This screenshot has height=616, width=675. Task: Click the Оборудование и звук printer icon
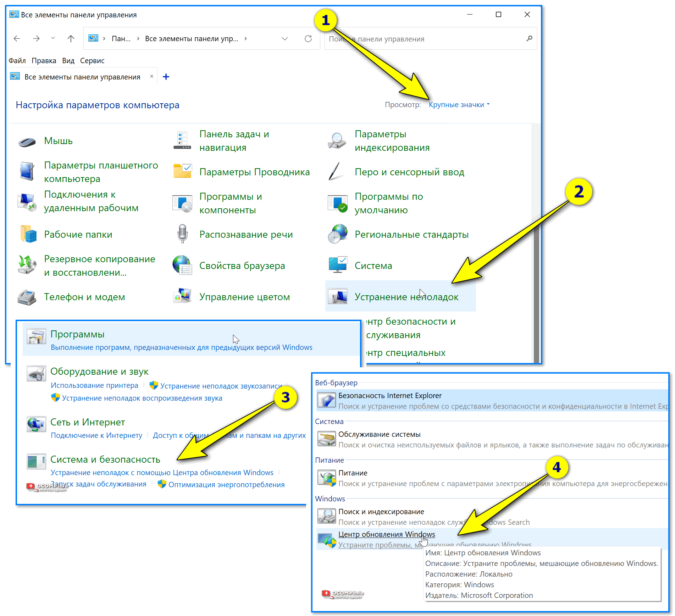point(36,373)
